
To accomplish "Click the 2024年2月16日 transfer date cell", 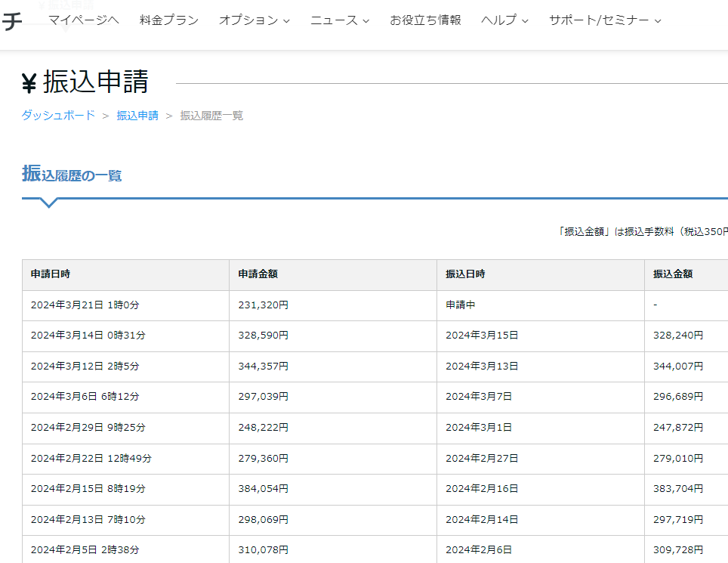I will click(x=541, y=489).
